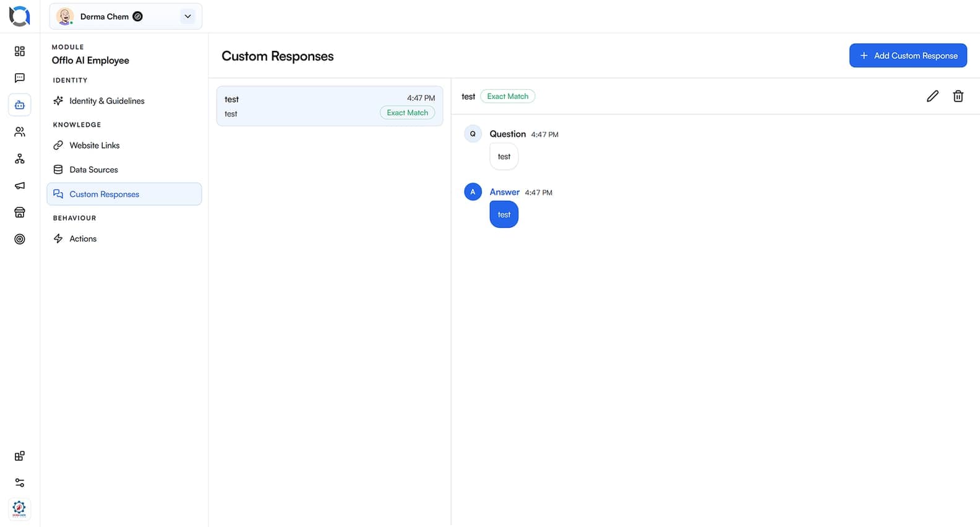Image resolution: width=980 pixels, height=527 pixels.
Task: Open the settings sliders sidebar icon
Action: click(x=20, y=482)
